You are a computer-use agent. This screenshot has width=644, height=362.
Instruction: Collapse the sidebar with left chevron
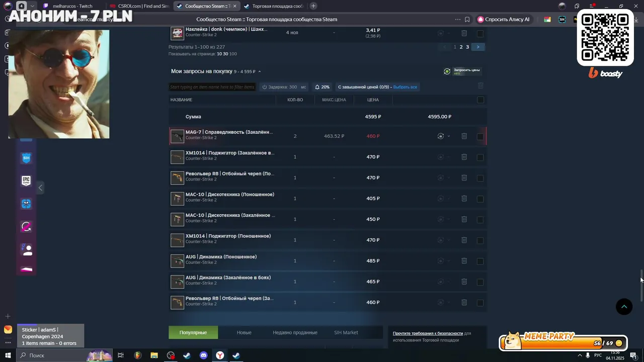pos(40,188)
